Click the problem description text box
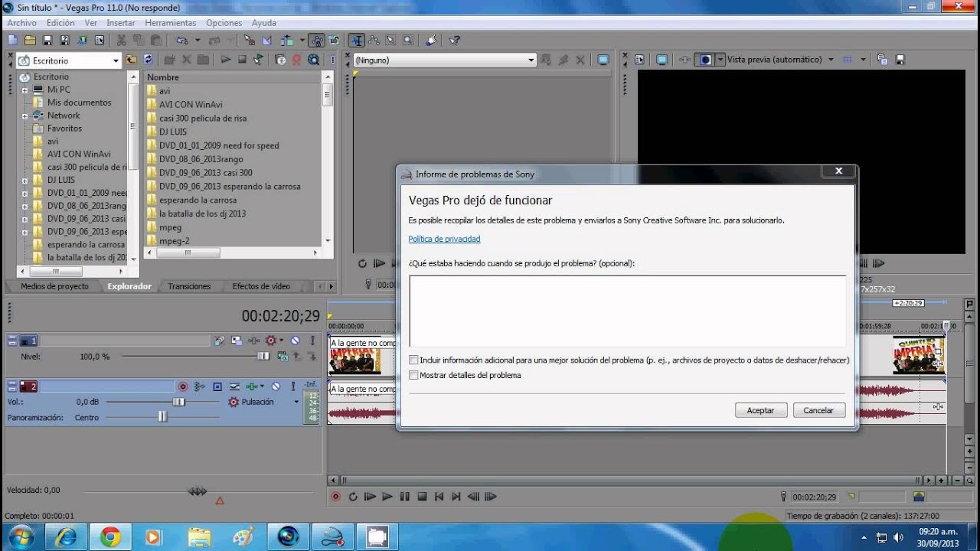The height and width of the screenshot is (551, 980). coord(628,311)
